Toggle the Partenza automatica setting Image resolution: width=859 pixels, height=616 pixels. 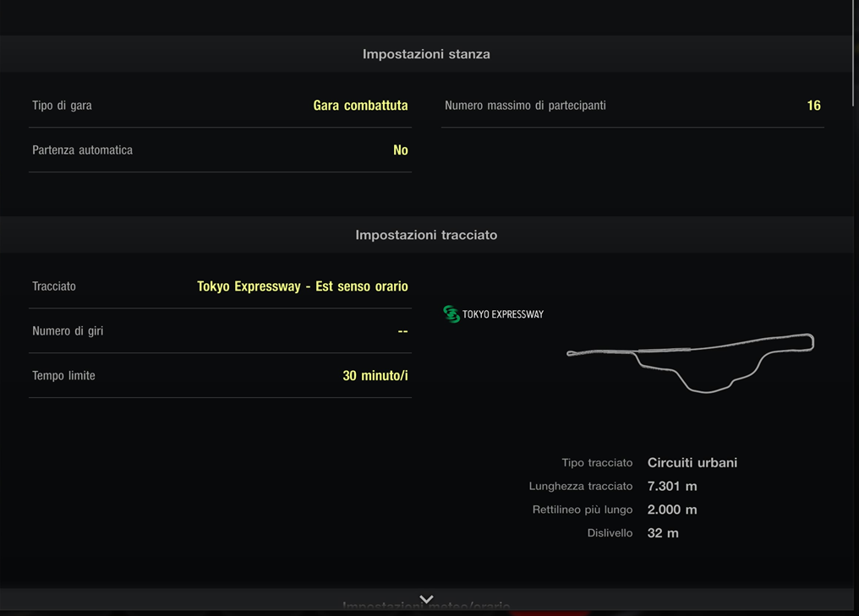click(x=220, y=150)
